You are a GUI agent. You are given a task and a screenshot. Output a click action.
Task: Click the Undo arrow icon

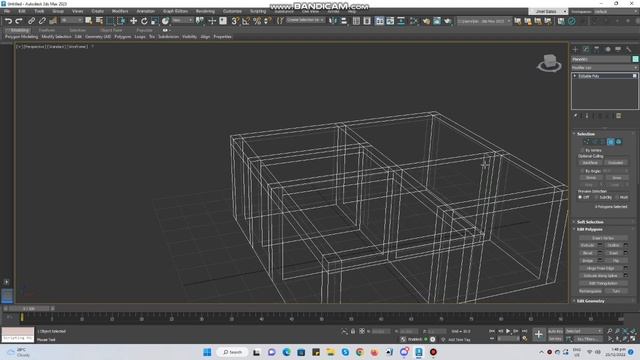coord(8,21)
